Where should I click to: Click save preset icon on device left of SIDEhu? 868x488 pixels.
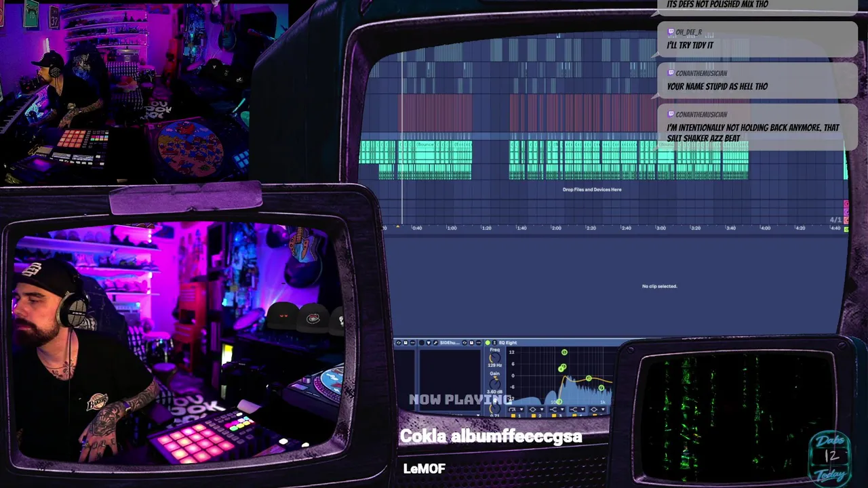click(x=406, y=343)
